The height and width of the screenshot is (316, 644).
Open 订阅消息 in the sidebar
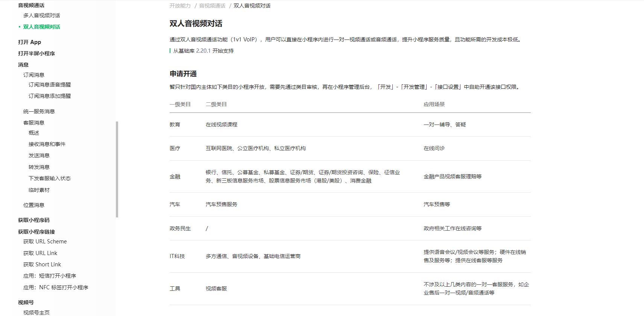tap(34, 75)
